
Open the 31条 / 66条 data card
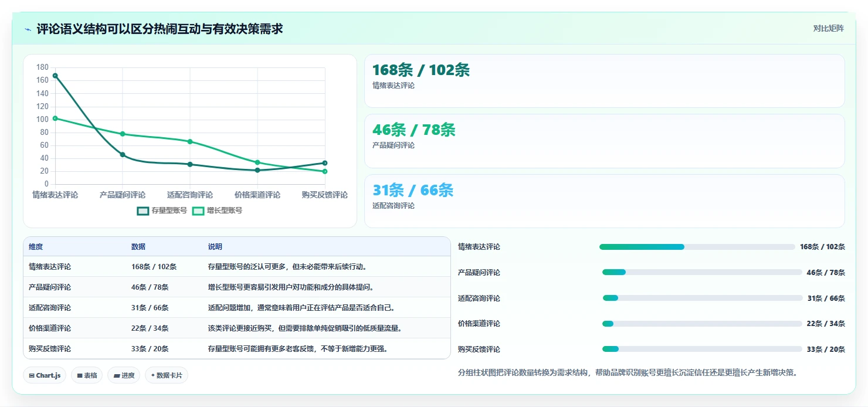(x=605, y=201)
